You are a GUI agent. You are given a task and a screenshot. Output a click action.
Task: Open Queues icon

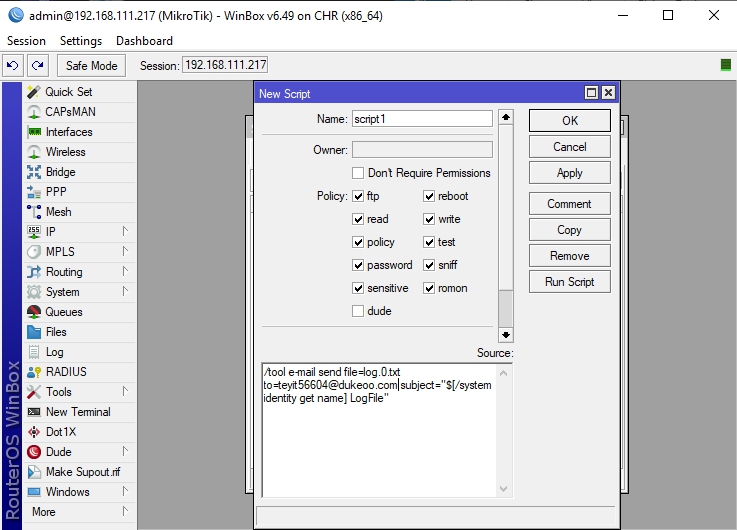34,312
